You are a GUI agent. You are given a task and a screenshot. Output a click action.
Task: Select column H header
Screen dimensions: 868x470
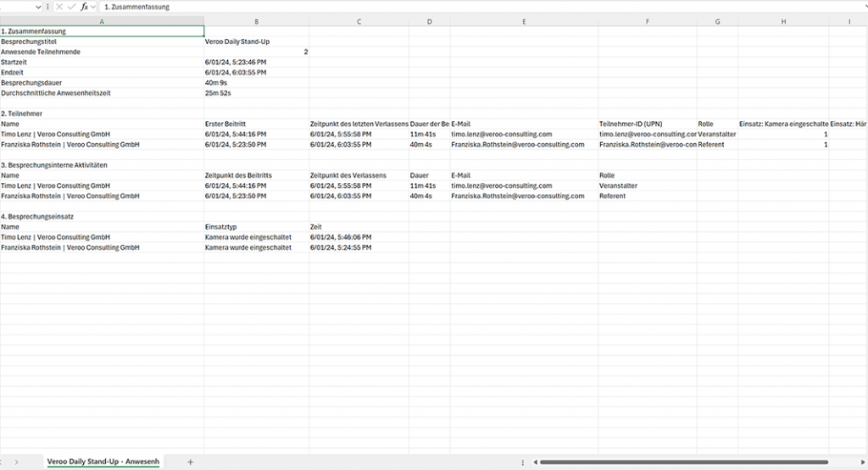tap(783, 21)
